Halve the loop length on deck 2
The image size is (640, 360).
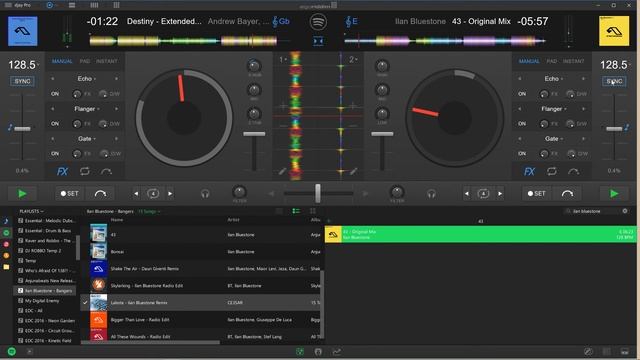click(x=467, y=193)
